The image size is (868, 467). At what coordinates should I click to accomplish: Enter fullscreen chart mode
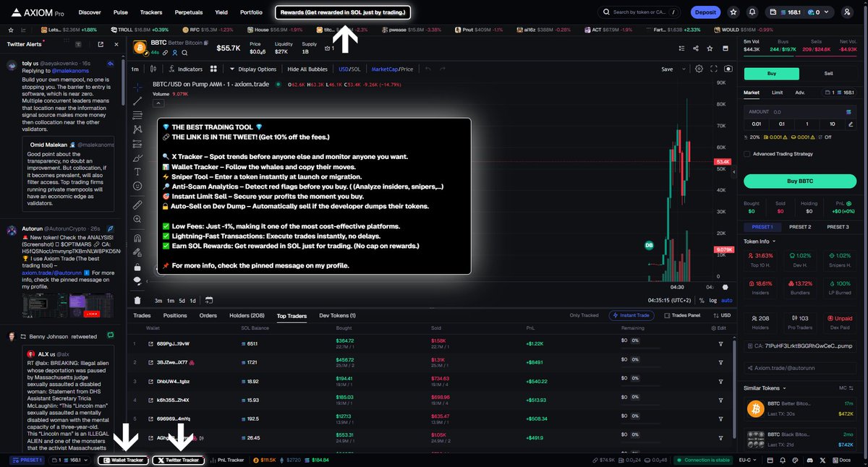click(x=714, y=69)
